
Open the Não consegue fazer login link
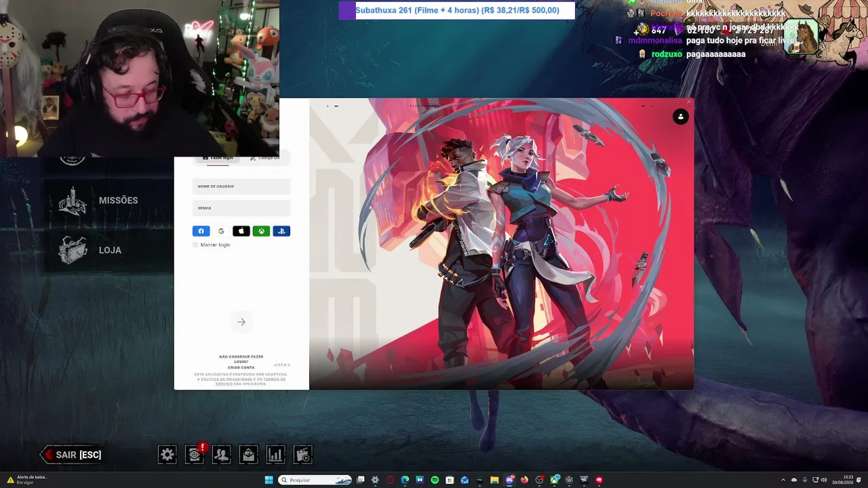click(241, 359)
